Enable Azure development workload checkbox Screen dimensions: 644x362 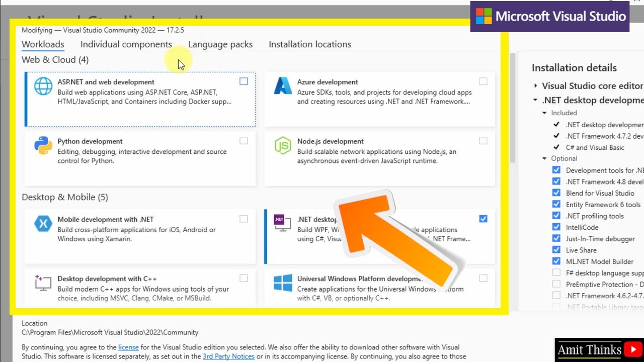(483, 81)
